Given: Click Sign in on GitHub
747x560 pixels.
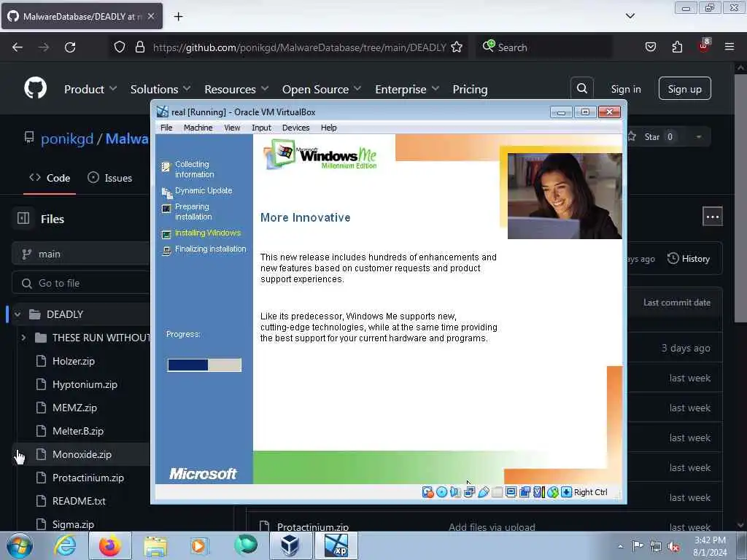Looking at the screenshot, I should tap(625, 89).
